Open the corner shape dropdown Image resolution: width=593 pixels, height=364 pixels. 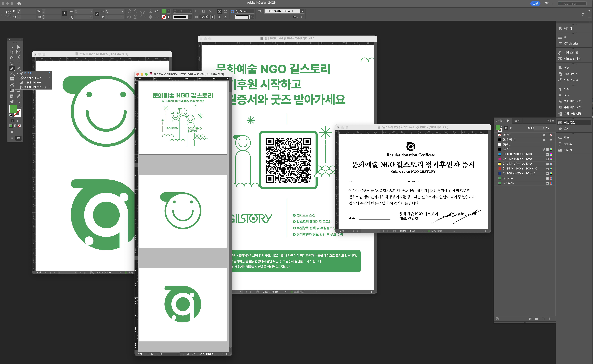pos(252,17)
